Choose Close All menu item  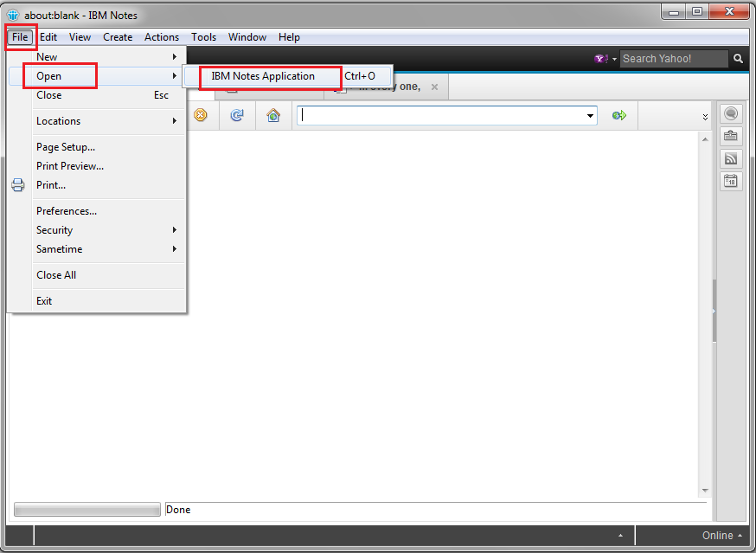click(x=96, y=275)
